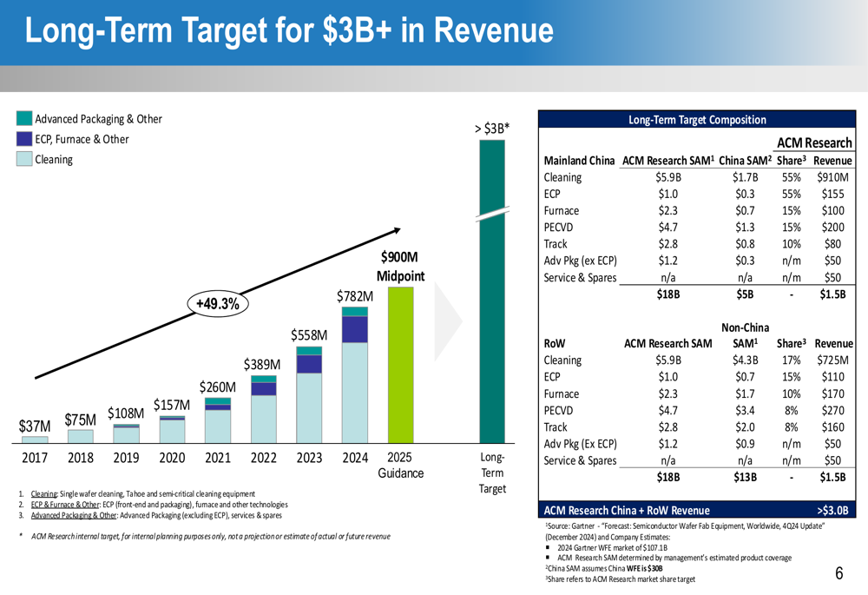The height and width of the screenshot is (595, 868).
Task: Click the $389M label above the 2022 bar
Action: click(262, 365)
